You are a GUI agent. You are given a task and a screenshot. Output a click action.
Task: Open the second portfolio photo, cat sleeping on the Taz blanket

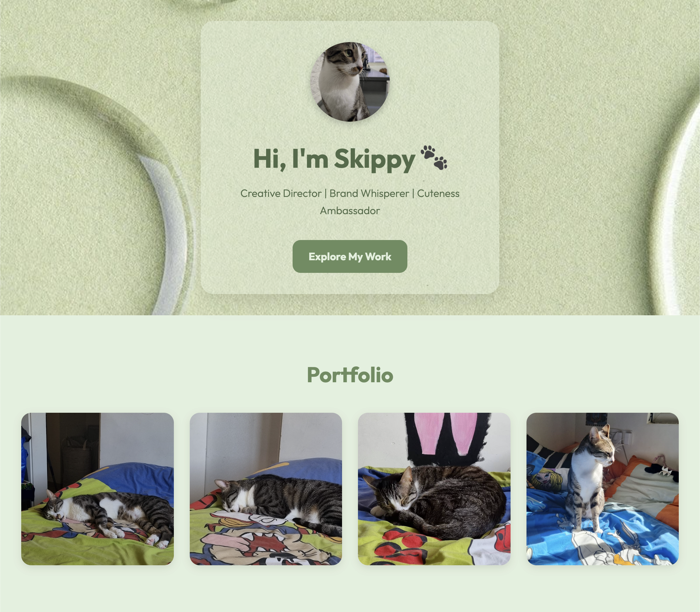(x=266, y=489)
